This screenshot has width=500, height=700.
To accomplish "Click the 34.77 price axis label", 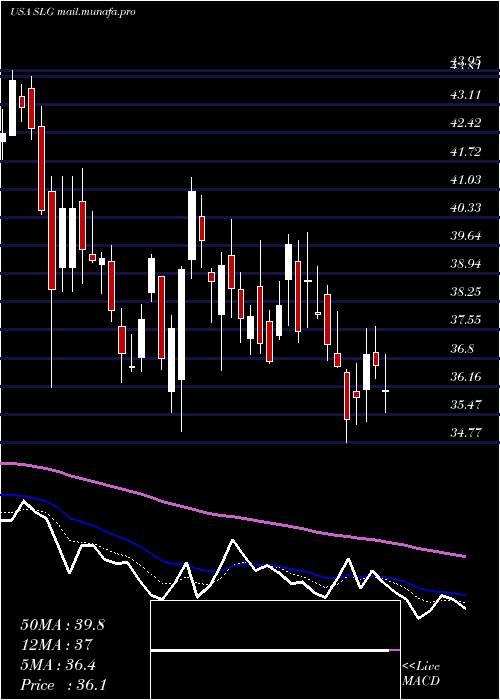I will [x=466, y=433].
